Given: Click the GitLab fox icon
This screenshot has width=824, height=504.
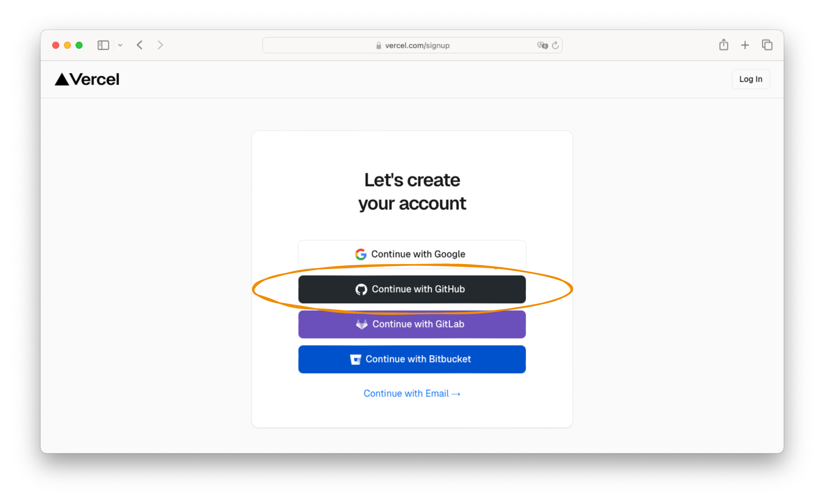Looking at the screenshot, I should pyautogui.click(x=362, y=324).
